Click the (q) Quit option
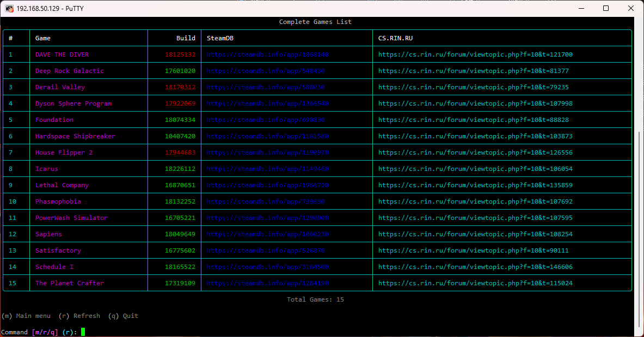The height and width of the screenshot is (337, 644). [x=123, y=316]
